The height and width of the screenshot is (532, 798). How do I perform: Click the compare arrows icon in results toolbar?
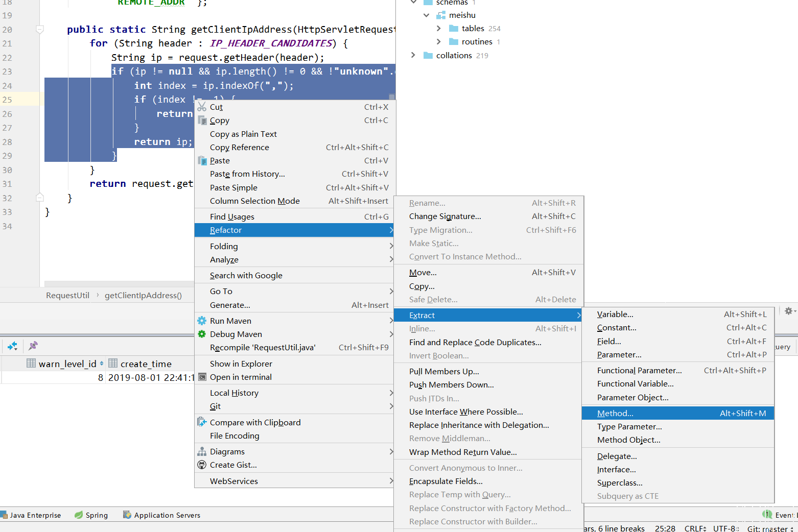[x=12, y=346]
